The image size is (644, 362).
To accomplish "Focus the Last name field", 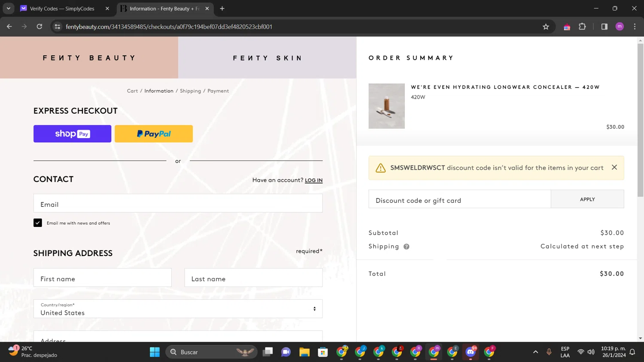I will pos(253,278).
